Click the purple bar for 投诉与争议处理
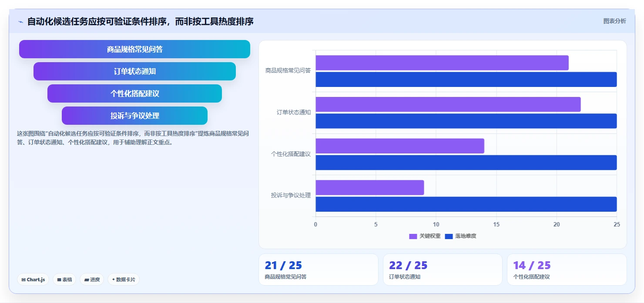 [x=370, y=187]
